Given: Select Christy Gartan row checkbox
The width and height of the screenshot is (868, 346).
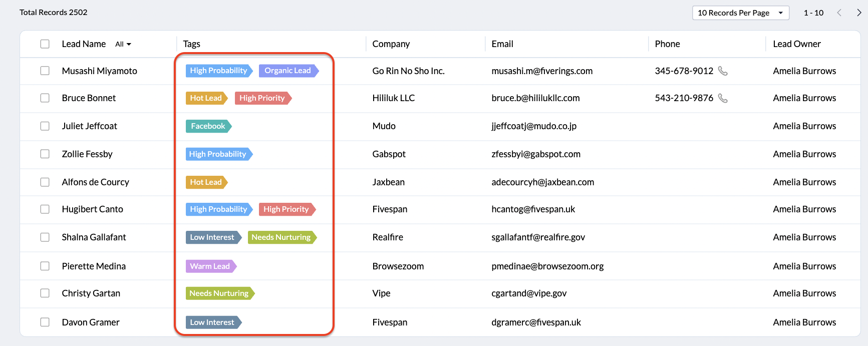Looking at the screenshot, I should [45, 293].
